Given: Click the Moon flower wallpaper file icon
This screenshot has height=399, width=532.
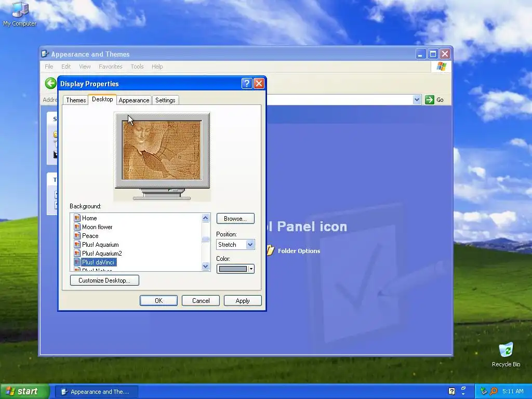Looking at the screenshot, I should click(x=77, y=227).
